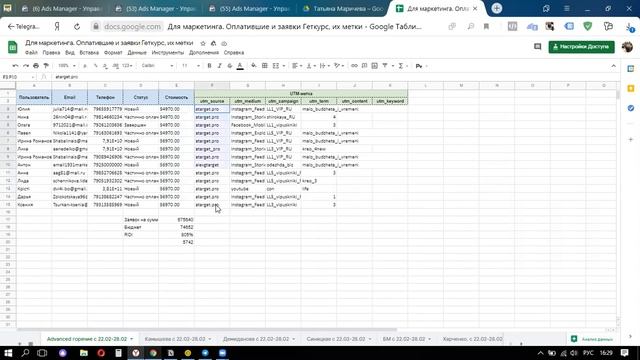Switch to Канышова sheet tab
This screenshot has height=360, width=640.
(x=178, y=339)
